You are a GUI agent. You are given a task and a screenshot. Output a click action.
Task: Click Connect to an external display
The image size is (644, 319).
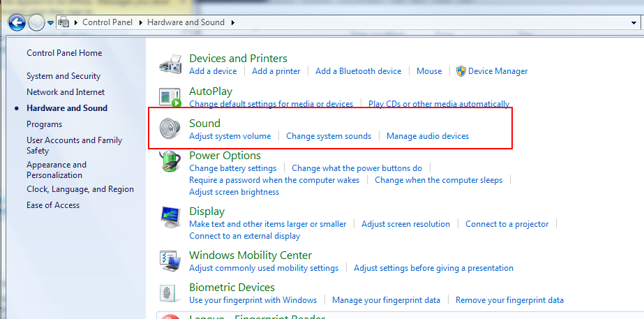244,236
